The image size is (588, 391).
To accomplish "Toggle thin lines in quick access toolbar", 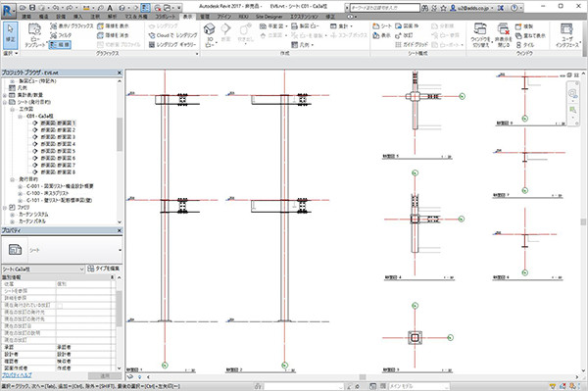I will (145, 8).
